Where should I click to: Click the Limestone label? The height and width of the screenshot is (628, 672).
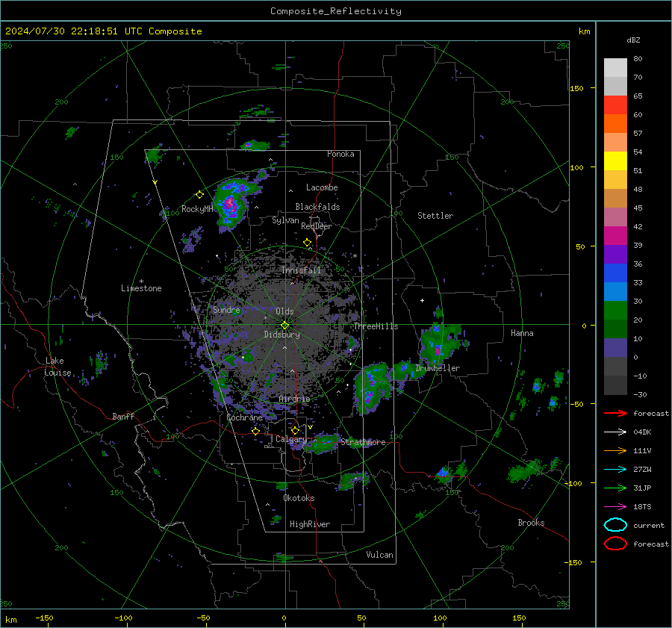coord(141,288)
